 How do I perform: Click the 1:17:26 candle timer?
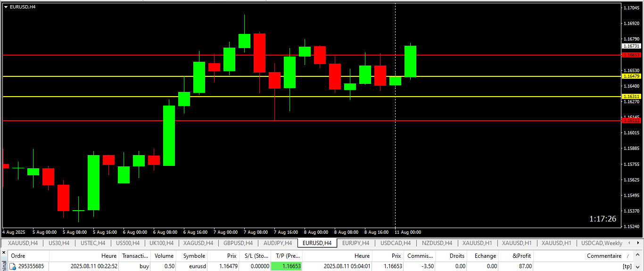(603, 219)
